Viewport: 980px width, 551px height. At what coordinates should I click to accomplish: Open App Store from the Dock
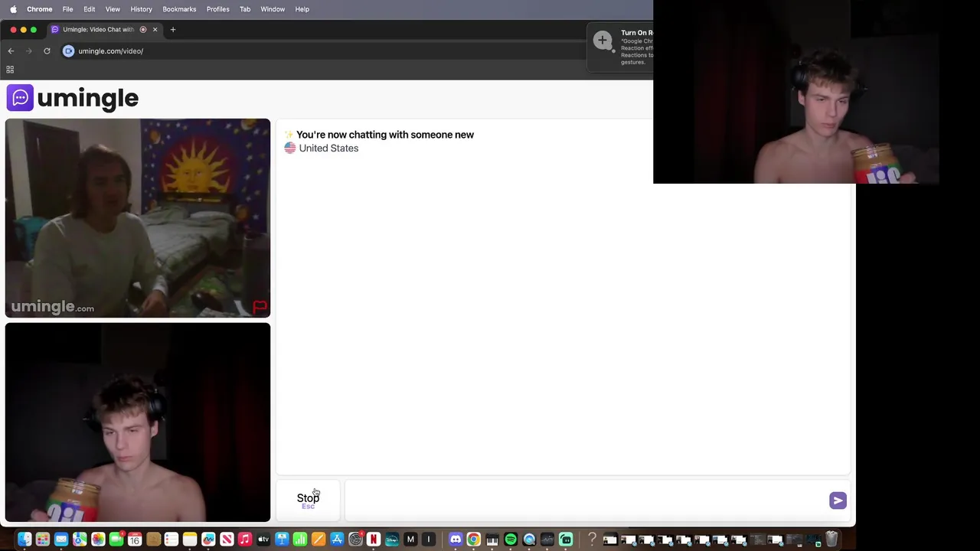[x=337, y=540]
